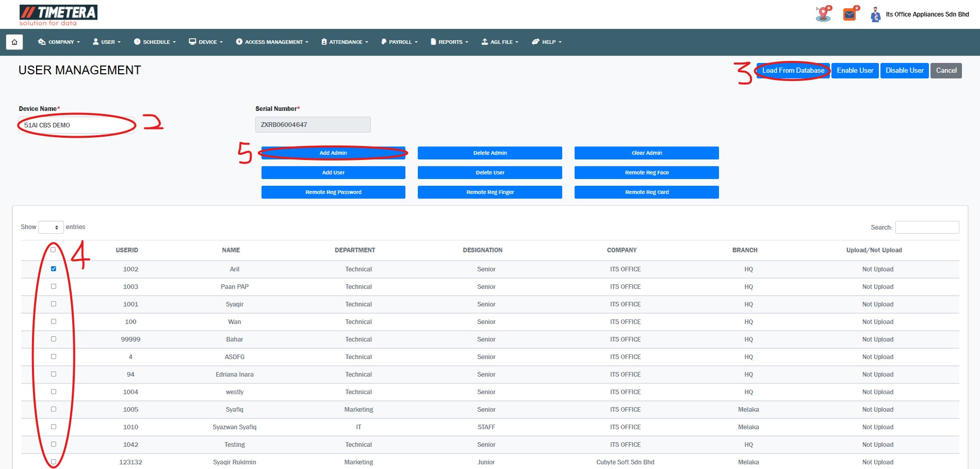Open the ACCESS MANAGEMENT menu

[x=272, y=42]
